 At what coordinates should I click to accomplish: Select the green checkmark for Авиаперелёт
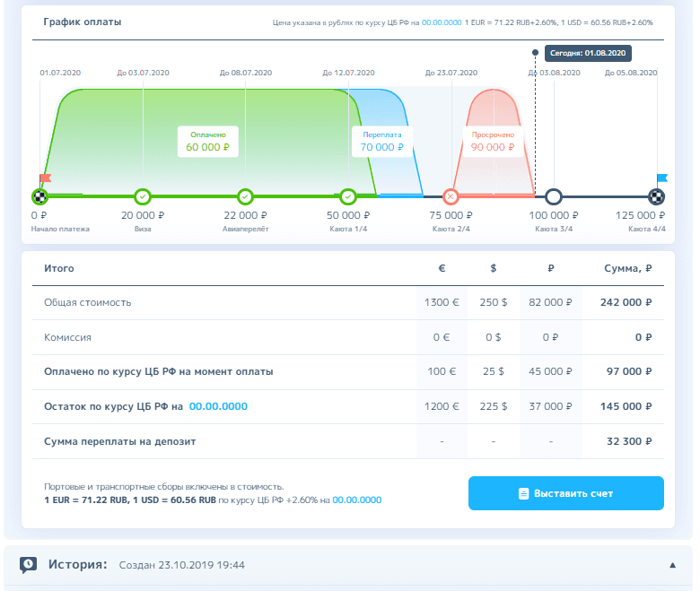(x=245, y=196)
